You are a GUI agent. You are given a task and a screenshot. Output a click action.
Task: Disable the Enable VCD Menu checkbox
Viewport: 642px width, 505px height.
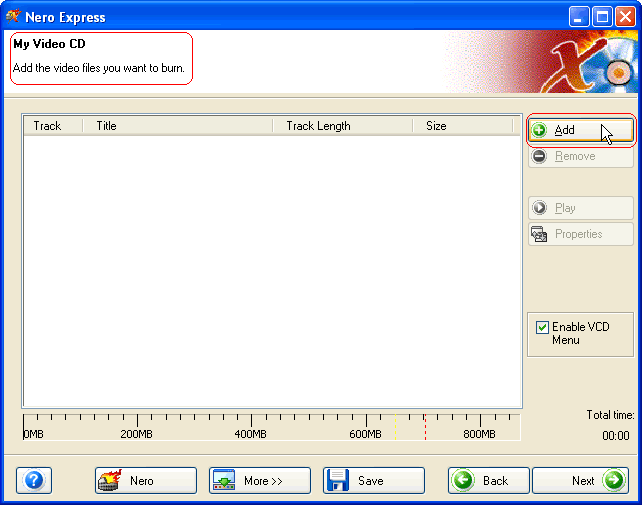pos(542,327)
